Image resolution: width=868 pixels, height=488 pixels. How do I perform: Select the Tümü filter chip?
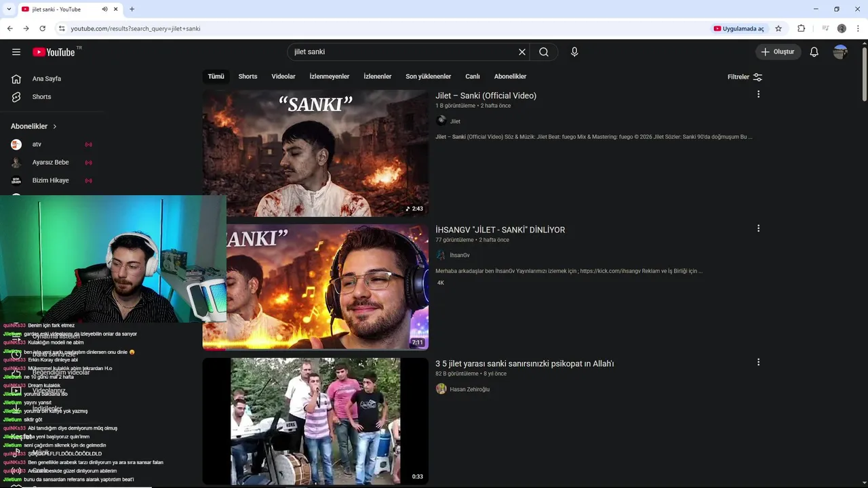click(216, 77)
